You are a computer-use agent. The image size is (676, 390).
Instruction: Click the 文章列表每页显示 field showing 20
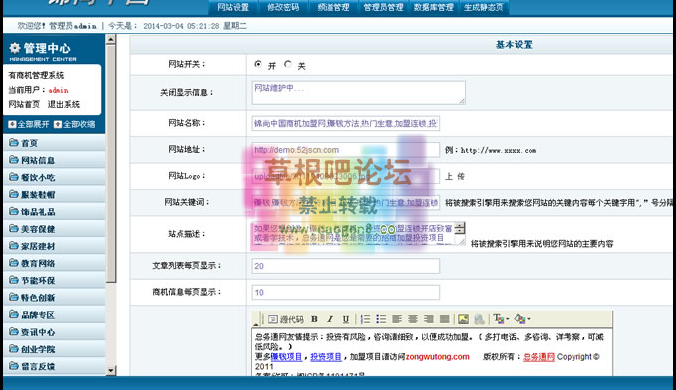345,266
